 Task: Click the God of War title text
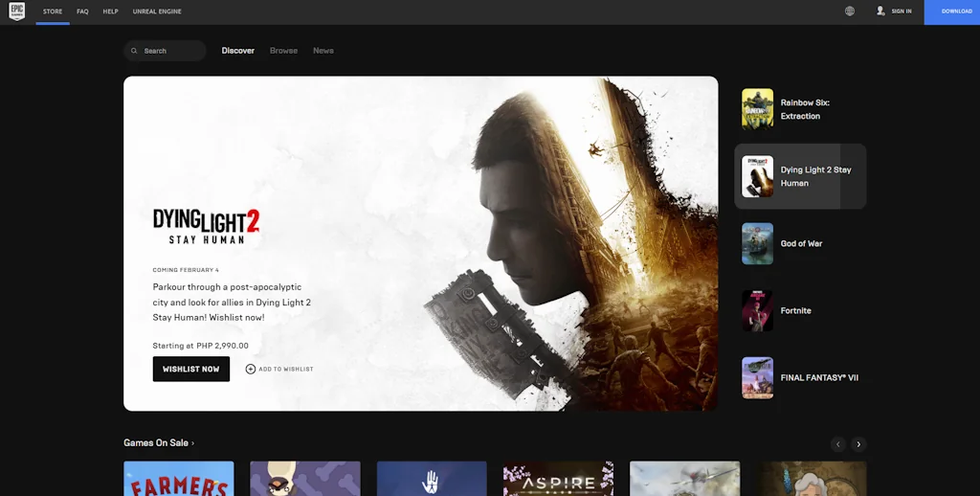click(x=801, y=244)
